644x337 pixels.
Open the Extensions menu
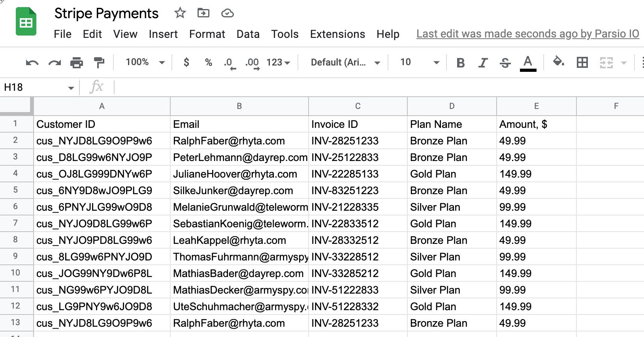pyautogui.click(x=337, y=34)
